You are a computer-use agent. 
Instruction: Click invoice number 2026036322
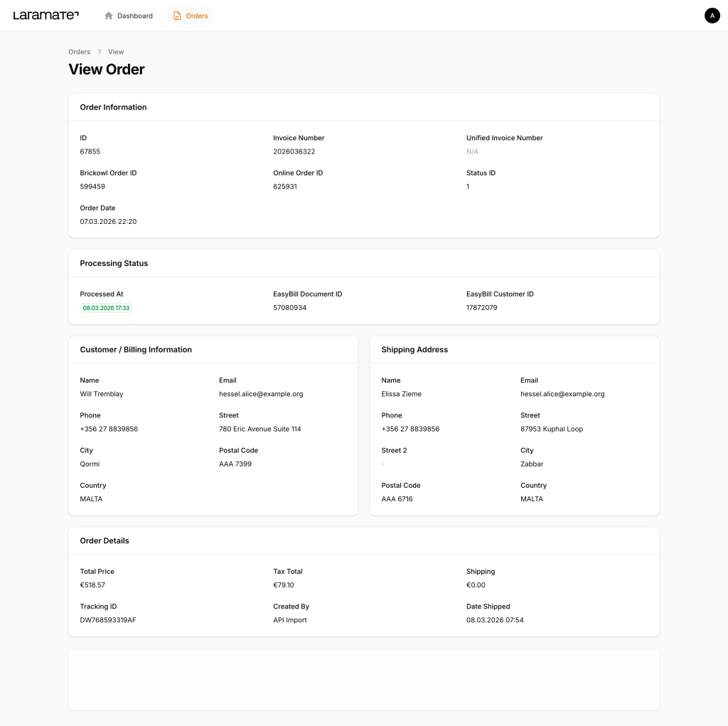coord(294,151)
